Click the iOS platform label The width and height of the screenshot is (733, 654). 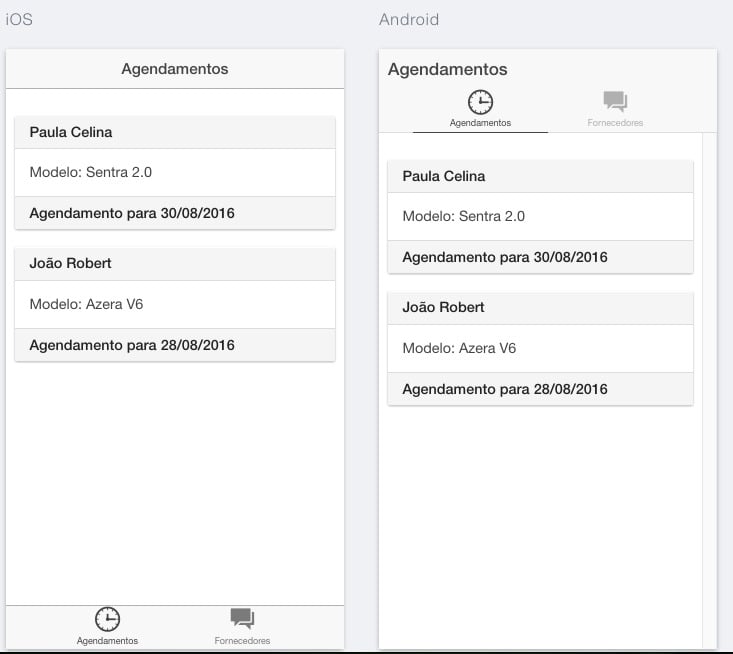tap(19, 20)
